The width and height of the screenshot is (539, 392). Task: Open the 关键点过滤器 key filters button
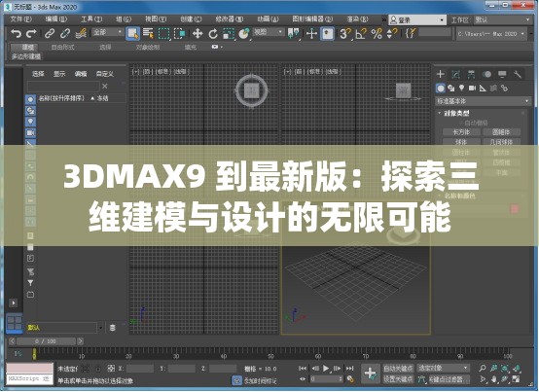[449, 379]
